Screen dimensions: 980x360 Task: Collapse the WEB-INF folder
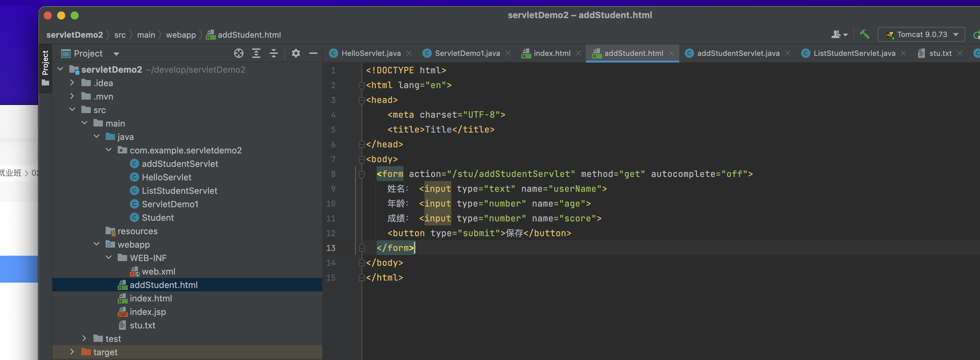109,258
